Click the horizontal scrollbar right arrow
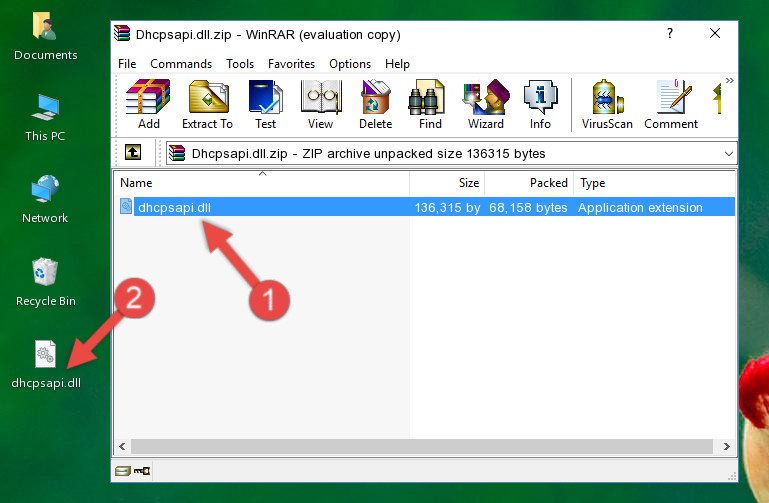Image resolution: width=769 pixels, height=503 pixels. [727, 446]
